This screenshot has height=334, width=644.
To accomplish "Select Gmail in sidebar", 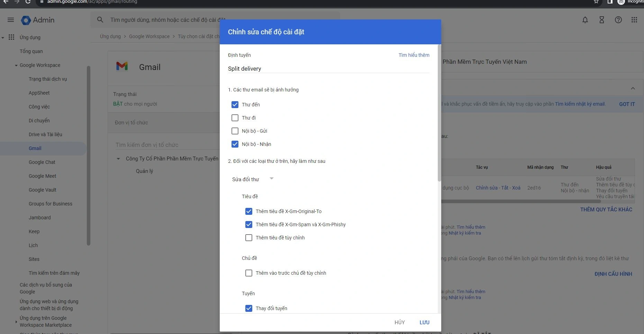I will point(35,148).
